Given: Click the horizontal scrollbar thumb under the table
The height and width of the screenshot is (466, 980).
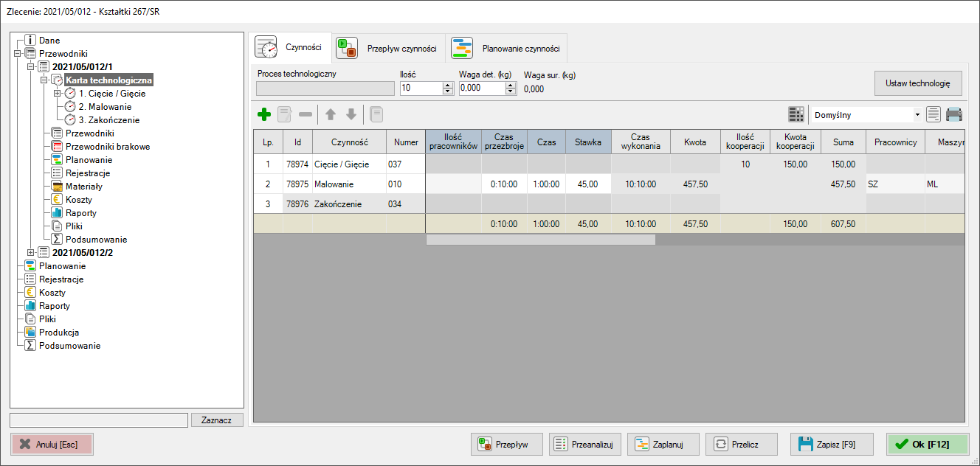Looking at the screenshot, I should coord(541,240).
